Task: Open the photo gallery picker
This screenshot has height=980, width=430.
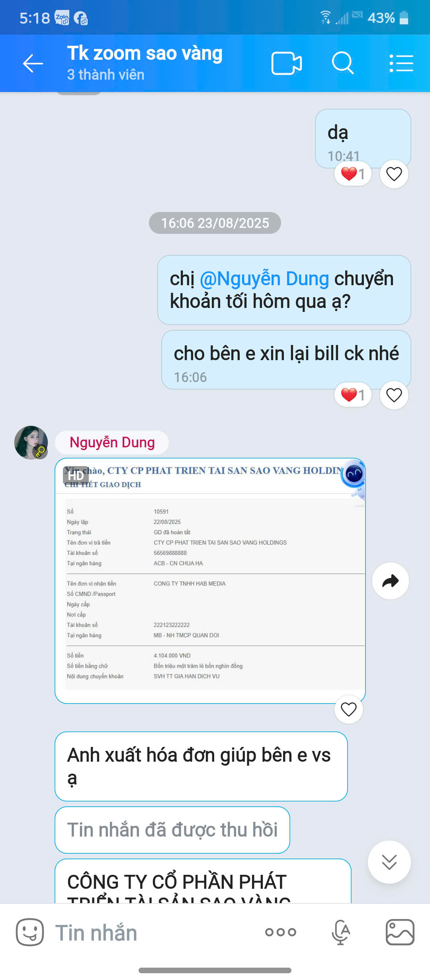Action: pos(400,932)
